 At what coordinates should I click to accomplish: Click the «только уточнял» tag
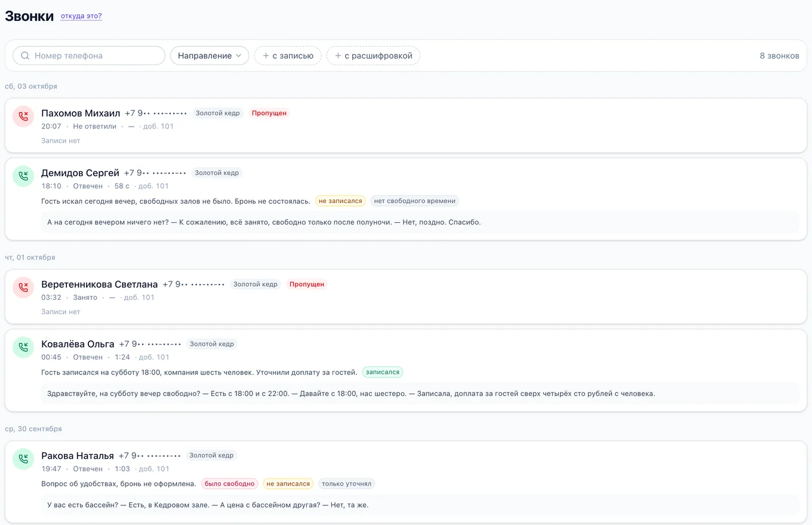point(346,484)
